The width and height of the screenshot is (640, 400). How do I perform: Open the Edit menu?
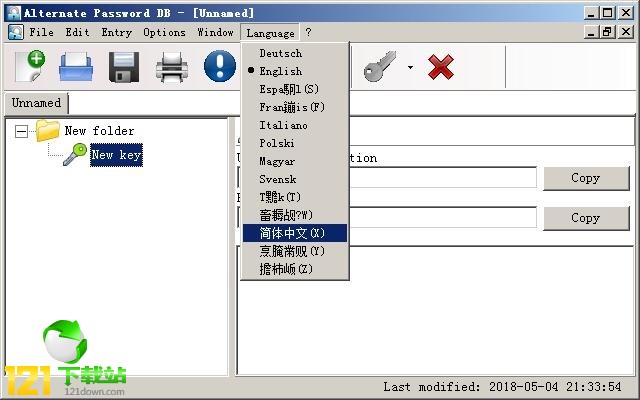(77, 32)
